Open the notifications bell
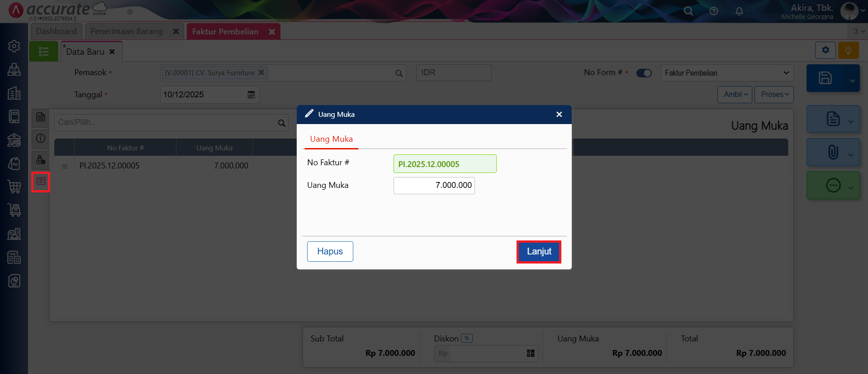 coord(739,11)
